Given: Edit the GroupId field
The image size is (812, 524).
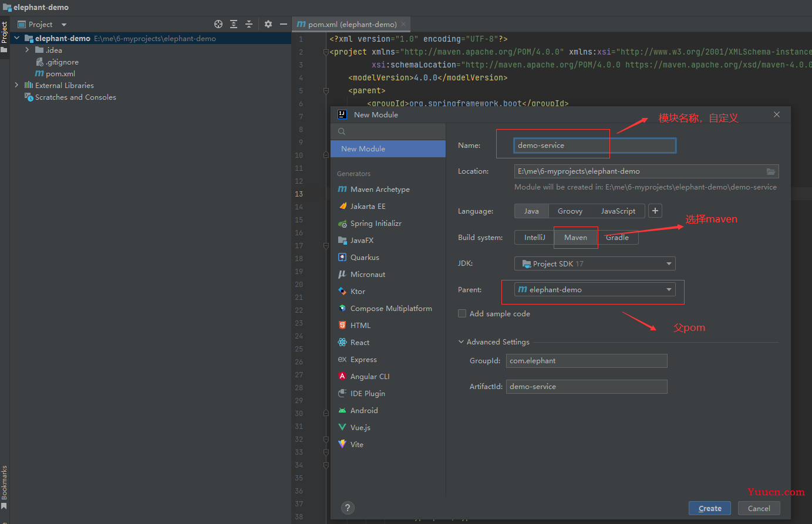Looking at the screenshot, I should click(587, 360).
